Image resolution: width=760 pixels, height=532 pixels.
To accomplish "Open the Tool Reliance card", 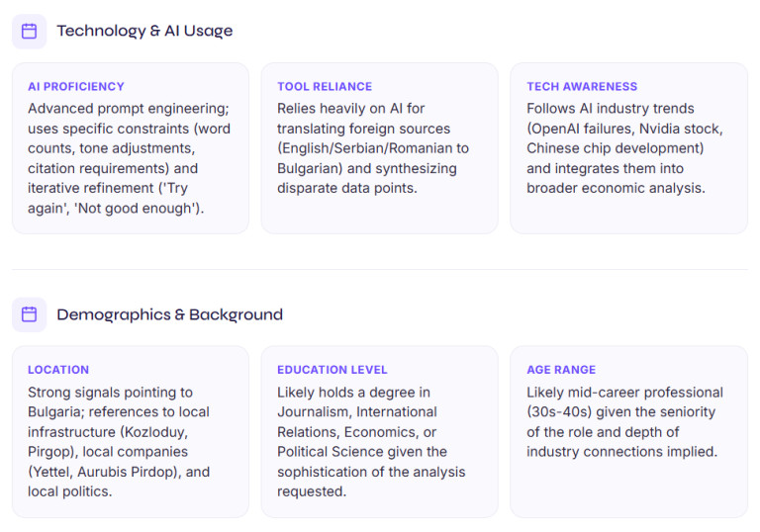I will [x=380, y=148].
